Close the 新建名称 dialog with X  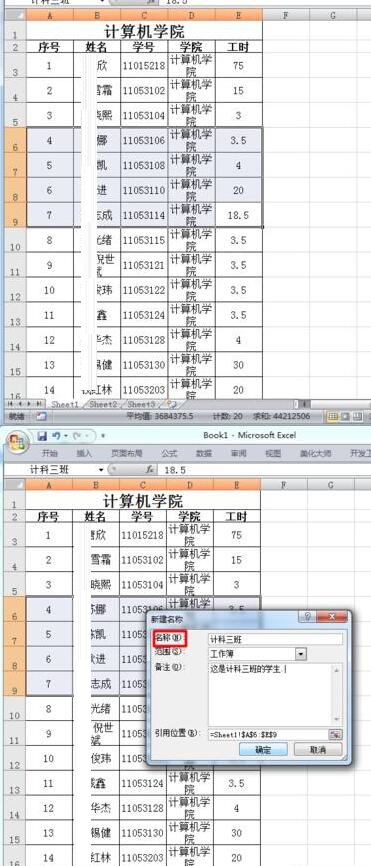coord(331,617)
